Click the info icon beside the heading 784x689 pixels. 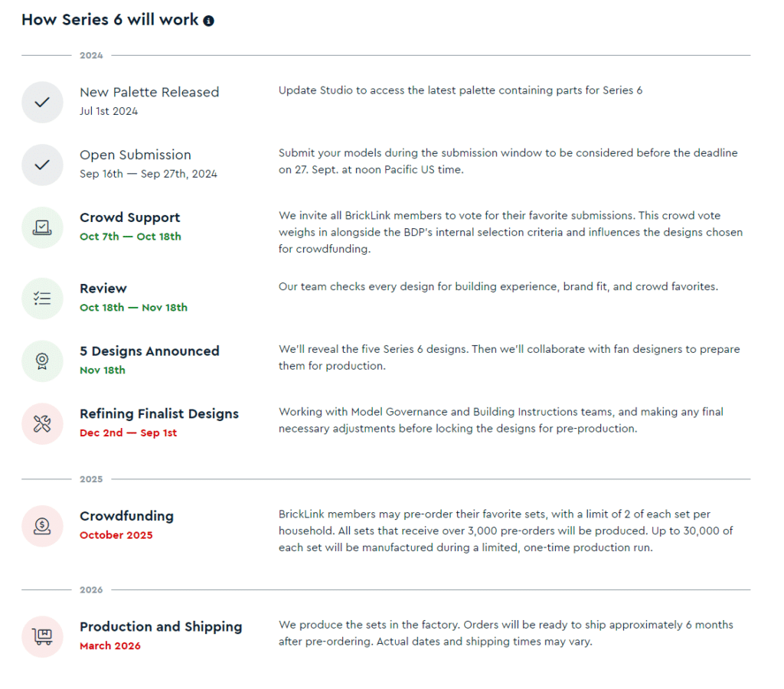[x=208, y=21]
